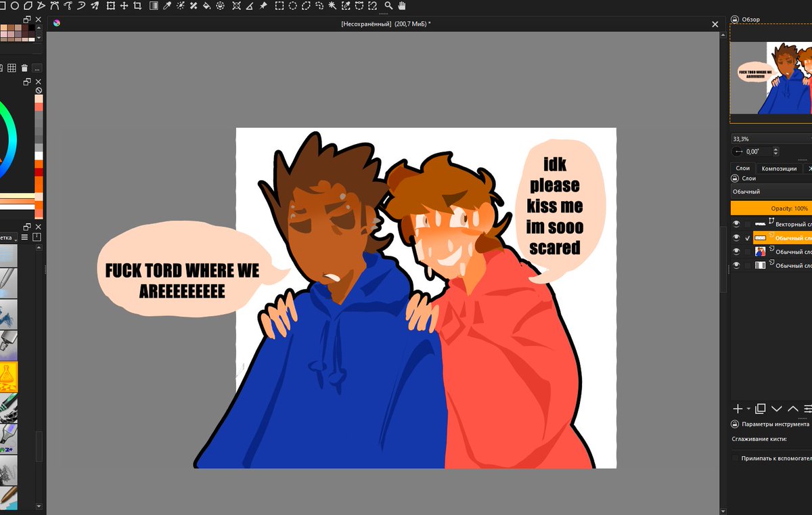The width and height of the screenshot is (812, 515).
Task: Toggle lock on the Слои docker
Action: (735, 179)
